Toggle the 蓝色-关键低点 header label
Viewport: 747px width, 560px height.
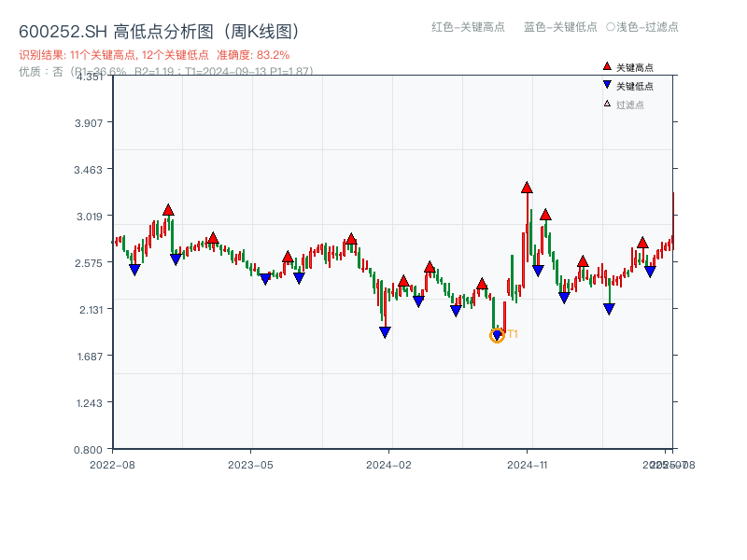point(560,27)
